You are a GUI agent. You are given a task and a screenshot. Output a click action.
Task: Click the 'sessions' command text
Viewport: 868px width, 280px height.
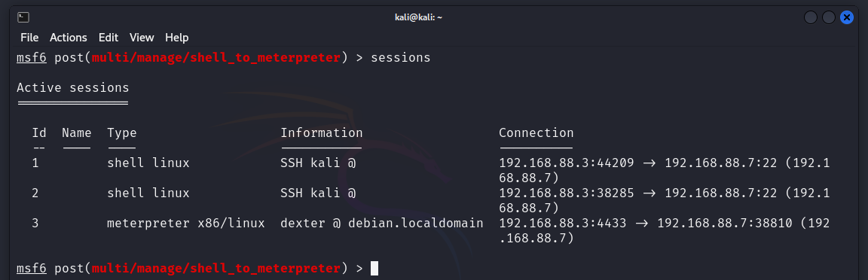(x=400, y=57)
